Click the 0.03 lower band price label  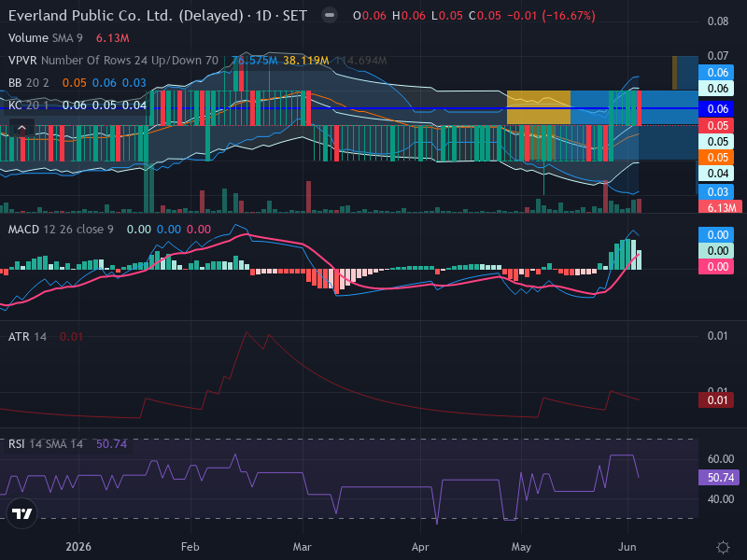(716, 192)
